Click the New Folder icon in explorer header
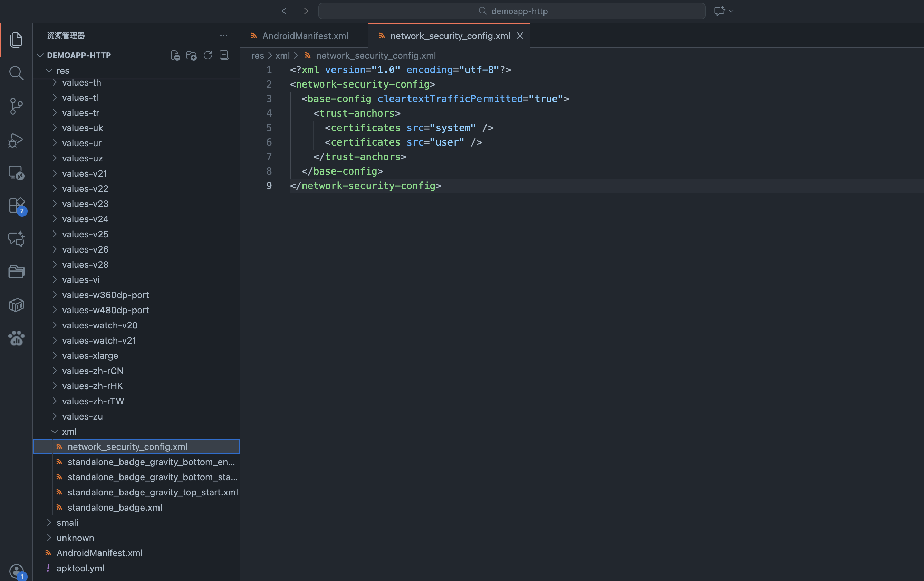Image resolution: width=924 pixels, height=581 pixels. tap(192, 56)
